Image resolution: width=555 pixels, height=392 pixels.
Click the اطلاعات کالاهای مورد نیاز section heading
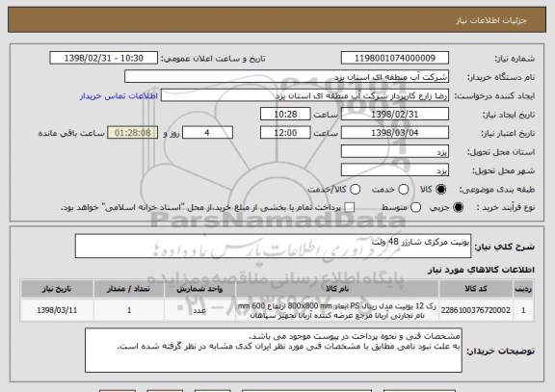[481, 270]
